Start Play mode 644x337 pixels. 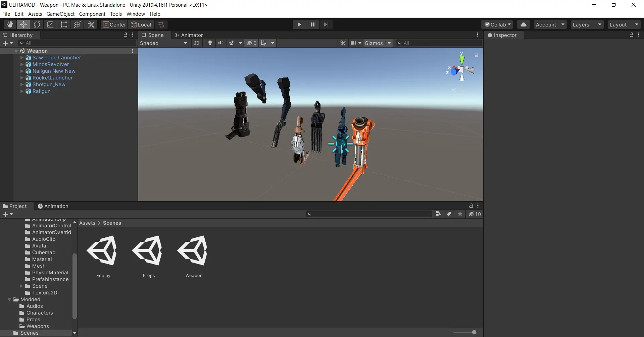tap(299, 24)
